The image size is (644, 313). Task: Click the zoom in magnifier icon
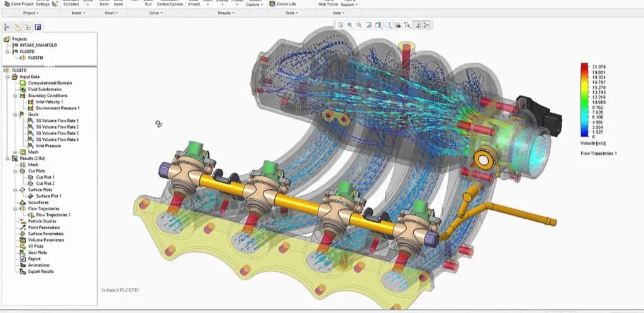[x=350, y=25]
